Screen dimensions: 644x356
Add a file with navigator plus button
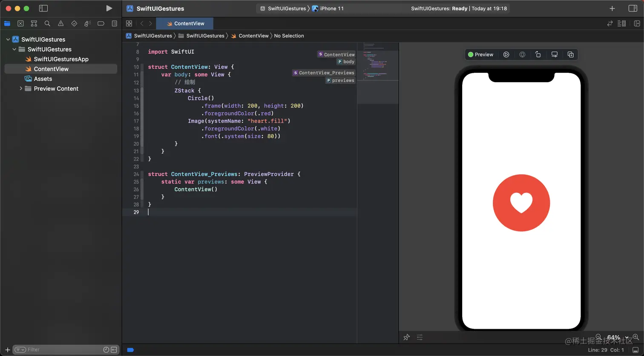point(7,350)
